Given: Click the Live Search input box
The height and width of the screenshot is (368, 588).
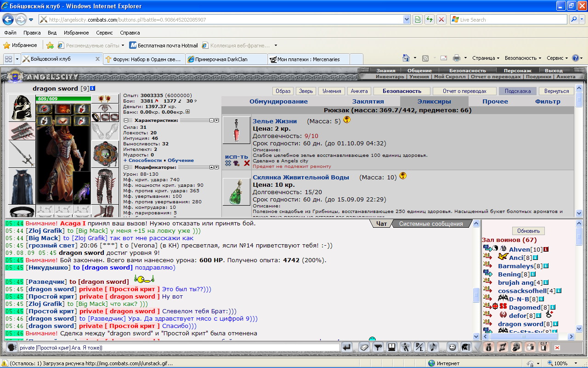Looking at the screenshot, I should 509,20.
